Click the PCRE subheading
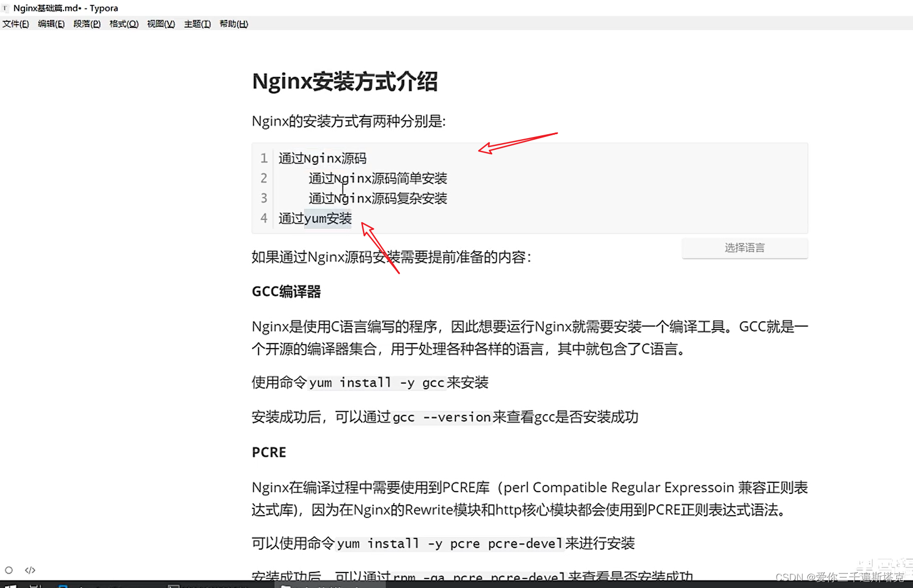Image resolution: width=913 pixels, height=588 pixels. (269, 452)
